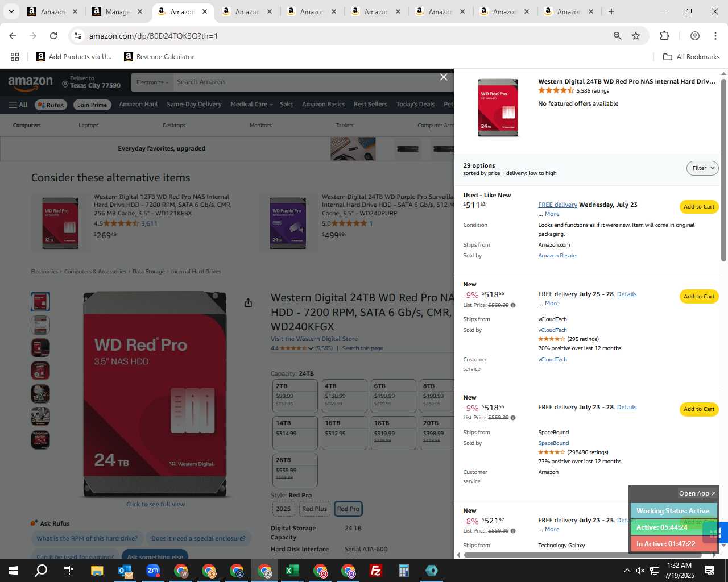Screen dimensions: 728x582
Task: Click the zoom magnifier icon in address bar
Action: 617,36
